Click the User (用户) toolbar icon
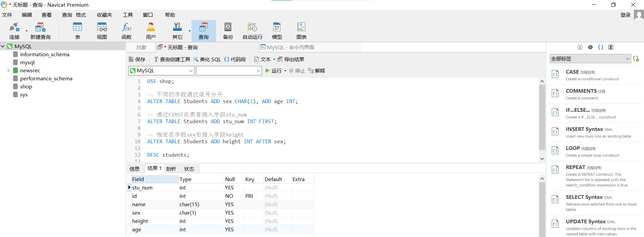644x237 pixels. click(151, 31)
